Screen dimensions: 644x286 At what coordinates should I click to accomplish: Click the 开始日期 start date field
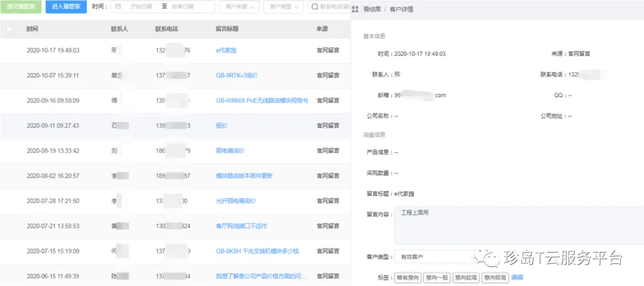tap(141, 7)
